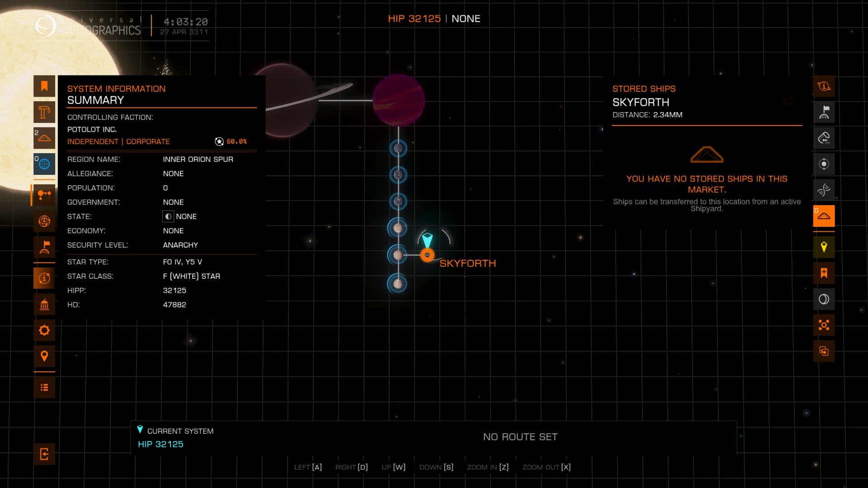Click the yellow location pin icon

(824, 247)
